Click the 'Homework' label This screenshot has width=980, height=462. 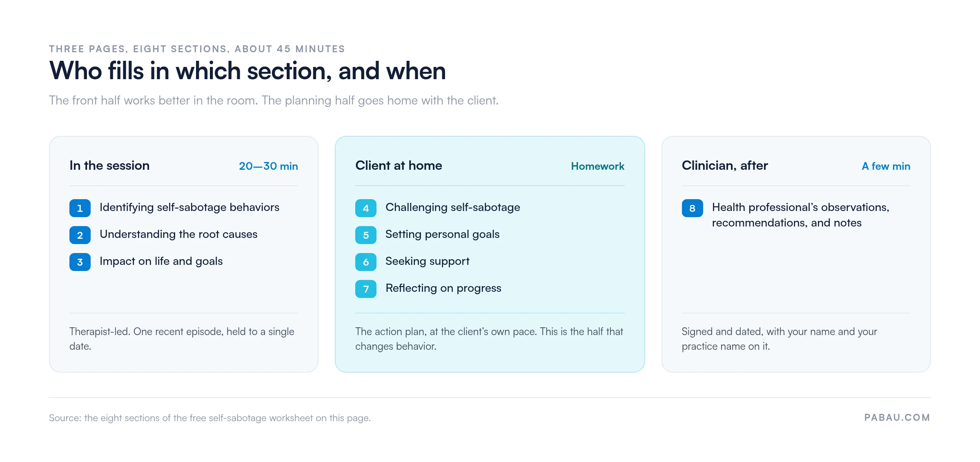click(x=598, y=166)
